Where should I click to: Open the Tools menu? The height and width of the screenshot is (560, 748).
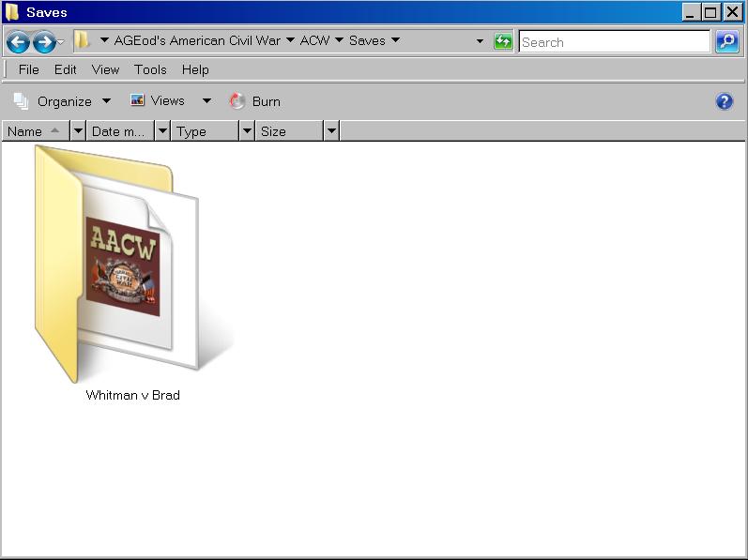click(x=150, y=69)
